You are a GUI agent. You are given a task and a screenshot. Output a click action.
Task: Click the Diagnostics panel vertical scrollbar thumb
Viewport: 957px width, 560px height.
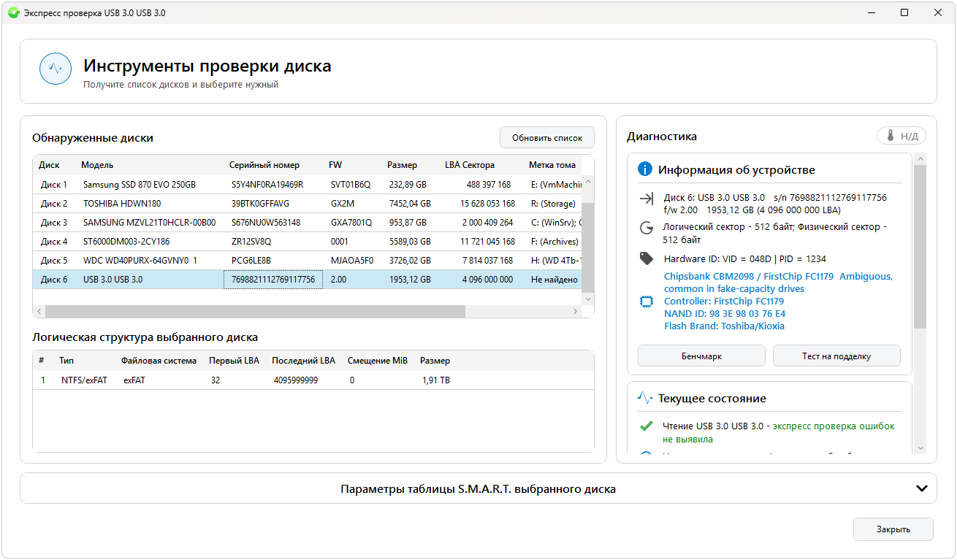click(920, 246)
